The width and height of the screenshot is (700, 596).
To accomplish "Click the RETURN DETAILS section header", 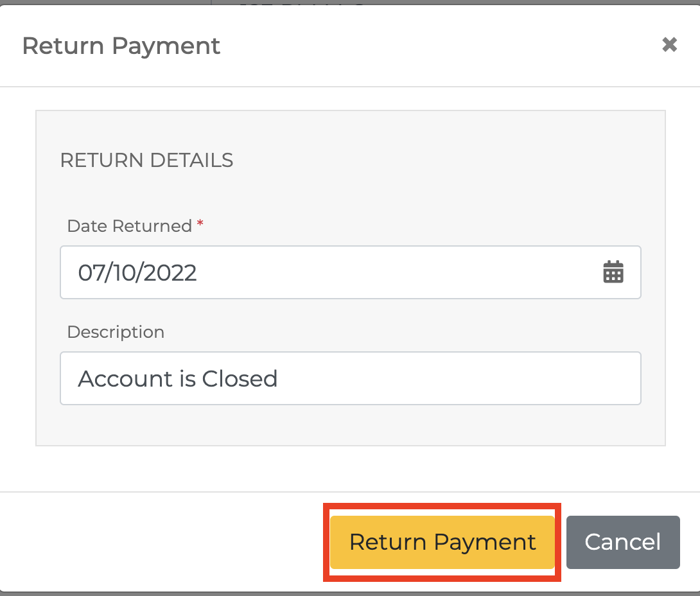I will coord(146,161).
